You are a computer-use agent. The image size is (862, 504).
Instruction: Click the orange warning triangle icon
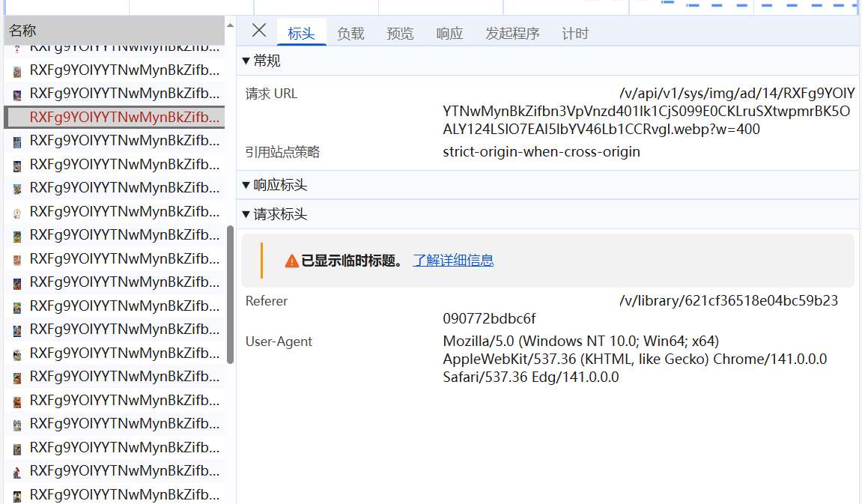[x=292, y=261]
